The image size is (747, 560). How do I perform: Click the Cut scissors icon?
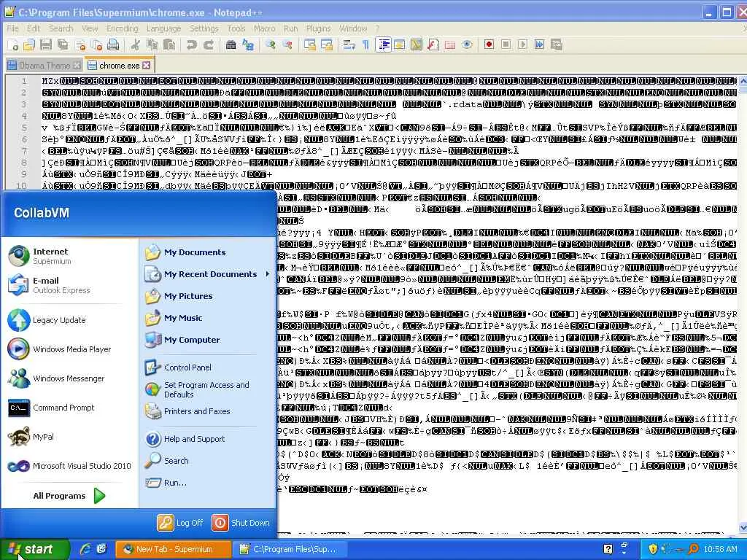tap(136, 44)
